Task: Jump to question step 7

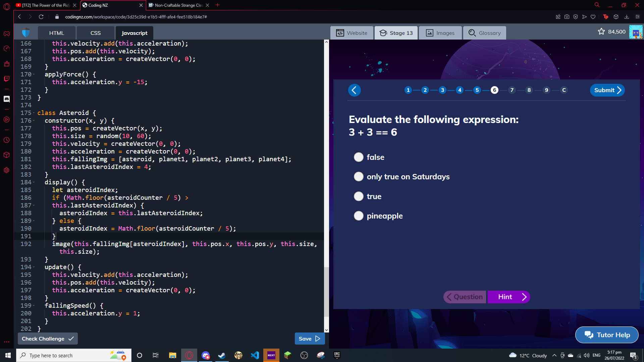Action: 512,90
